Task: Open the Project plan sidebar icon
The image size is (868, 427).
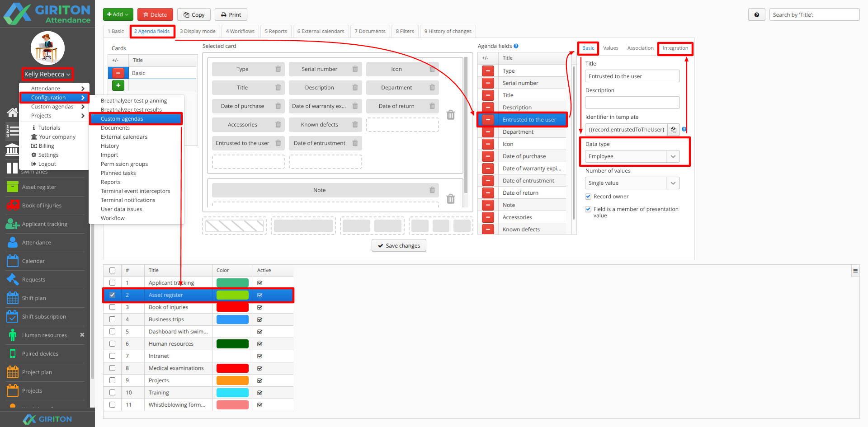Action: 13,372
